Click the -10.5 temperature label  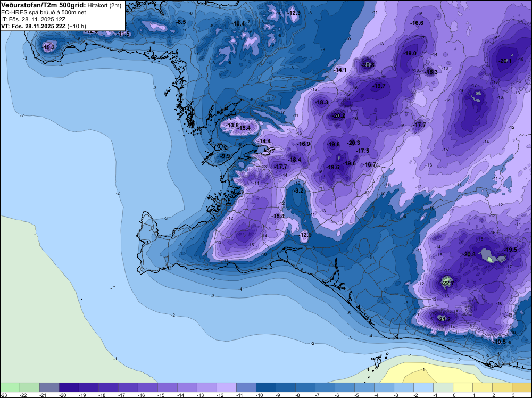(x=500, y=342)
